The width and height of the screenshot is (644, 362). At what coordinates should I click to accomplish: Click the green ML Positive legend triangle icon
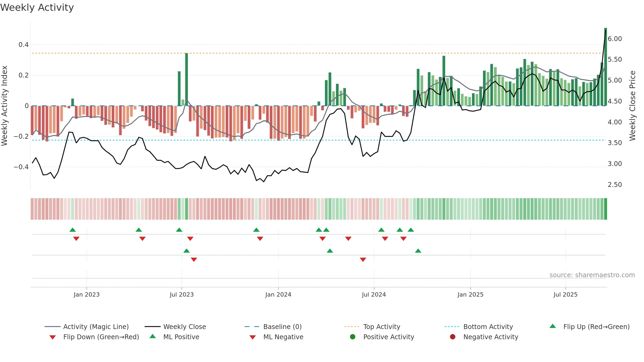click(x=153, y=336)
